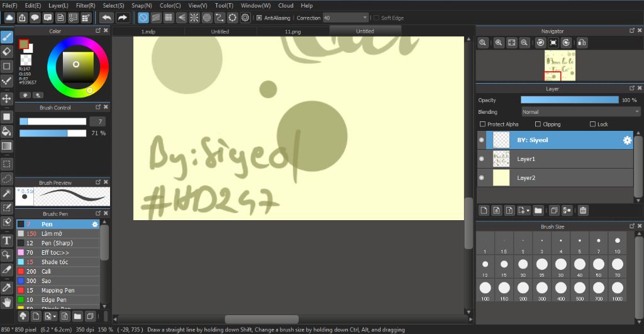Click the Redo arrow button
The height and width of the screenshot is (334, 644).
pos(123,18)
